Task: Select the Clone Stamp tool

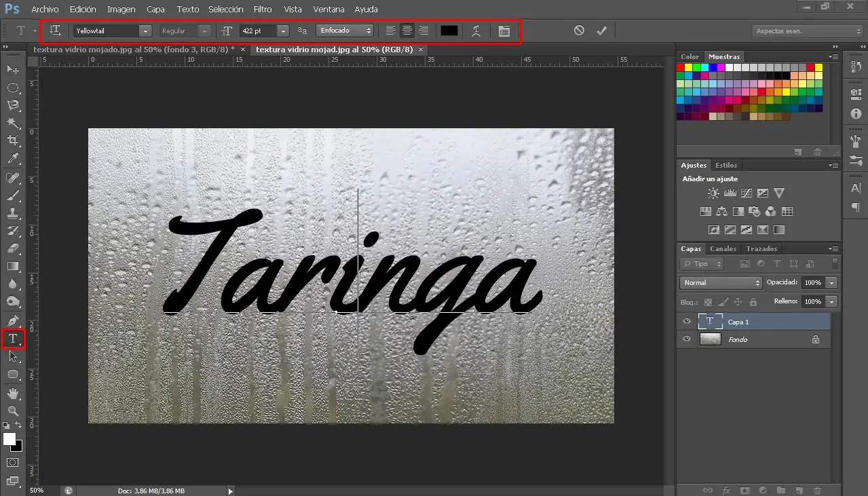Action: [x=13, y=213]
